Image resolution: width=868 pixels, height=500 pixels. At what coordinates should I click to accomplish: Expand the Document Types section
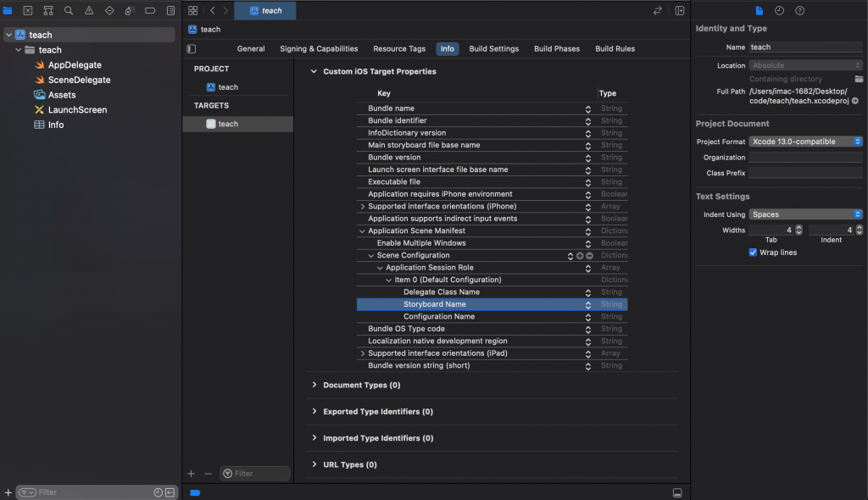pos(314,385)
